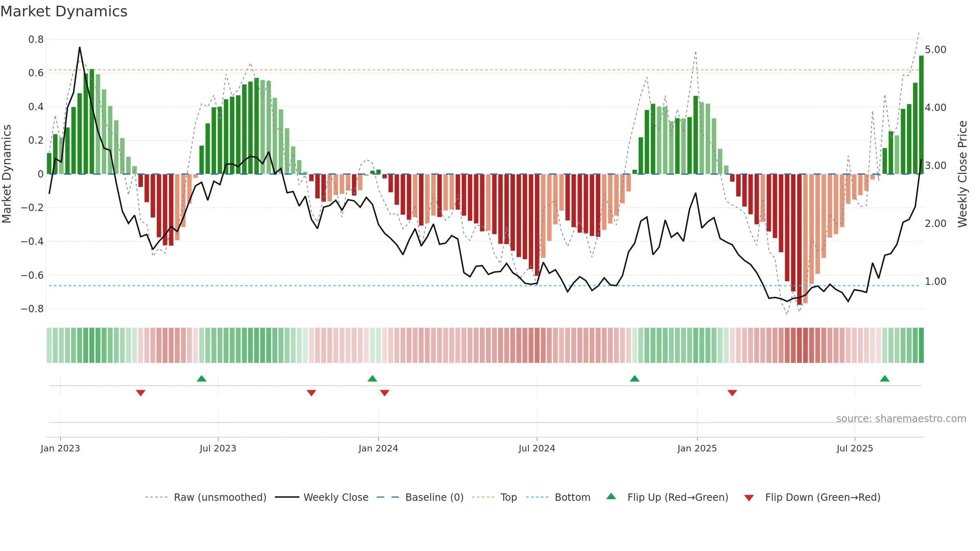980x551 pixels.
Task: Click the green flip-up triangle near June 2023
Action: click(202, 378)
